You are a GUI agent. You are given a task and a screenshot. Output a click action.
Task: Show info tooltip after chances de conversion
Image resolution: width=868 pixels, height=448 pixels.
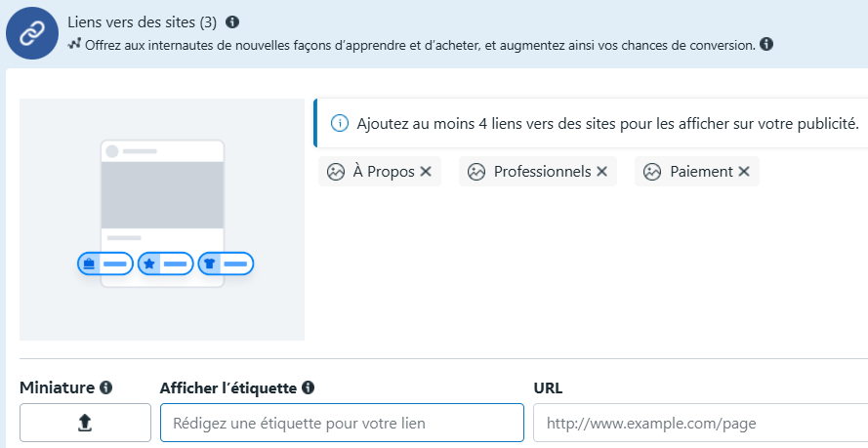[766, 44]
